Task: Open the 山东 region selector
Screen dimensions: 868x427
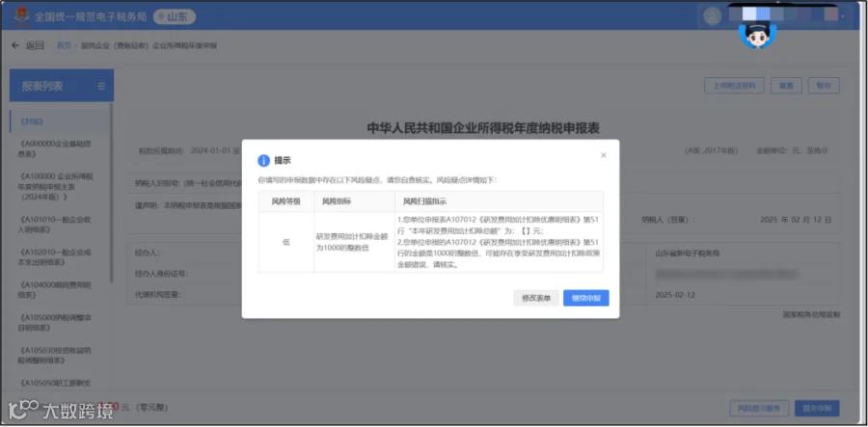Action: pyautogui.click(x=175, y=16)
